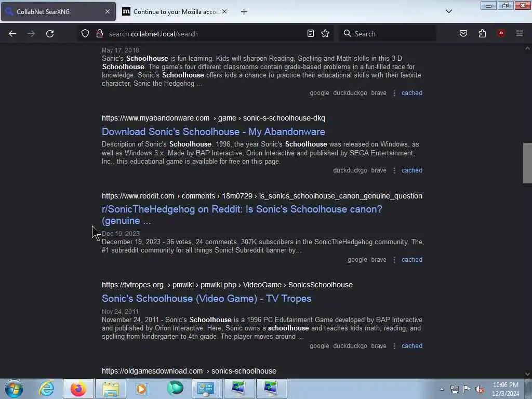
Task: Open the Save to Pocket icon
Action: [x=463, y=33]
